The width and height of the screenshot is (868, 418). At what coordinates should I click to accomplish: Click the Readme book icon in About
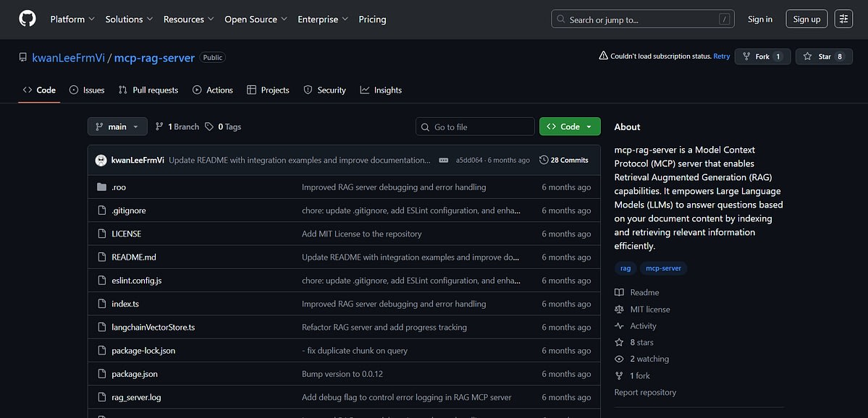(619, 292)
